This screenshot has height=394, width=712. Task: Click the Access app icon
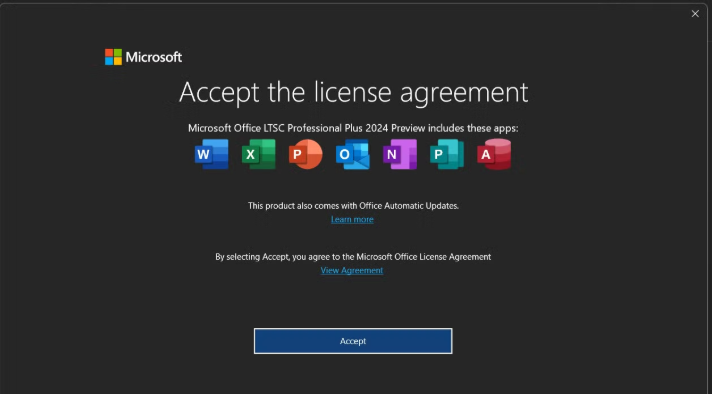(x=494, y=154)
